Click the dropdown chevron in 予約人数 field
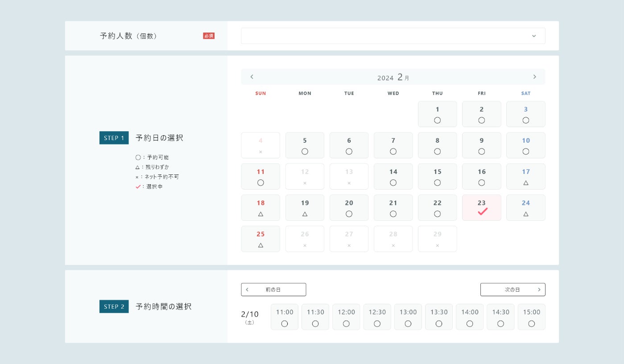Viewport: 624px width, 364px height. (534, 36)
